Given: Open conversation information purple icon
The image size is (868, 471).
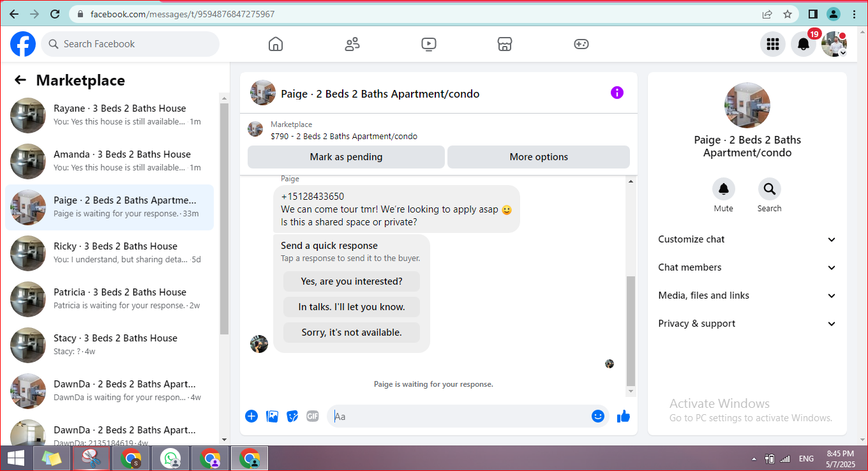Looking at the screenshot, I should [x=617, y=93].
